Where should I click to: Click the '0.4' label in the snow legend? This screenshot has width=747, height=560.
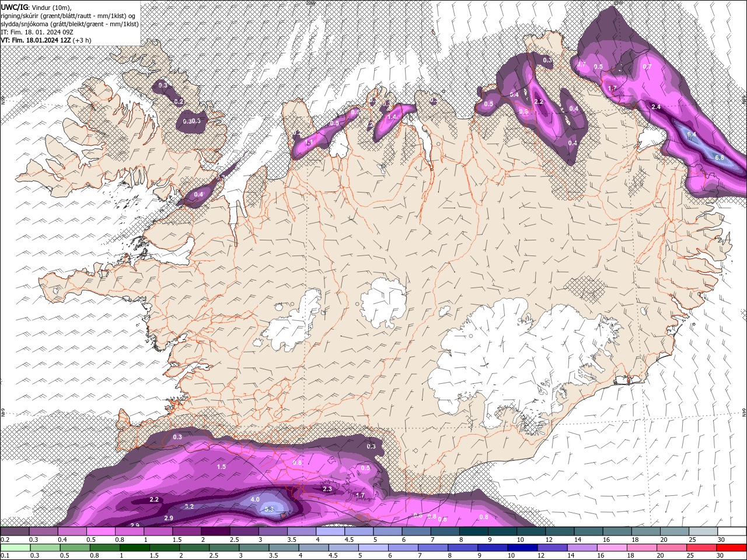pos(62,540)
